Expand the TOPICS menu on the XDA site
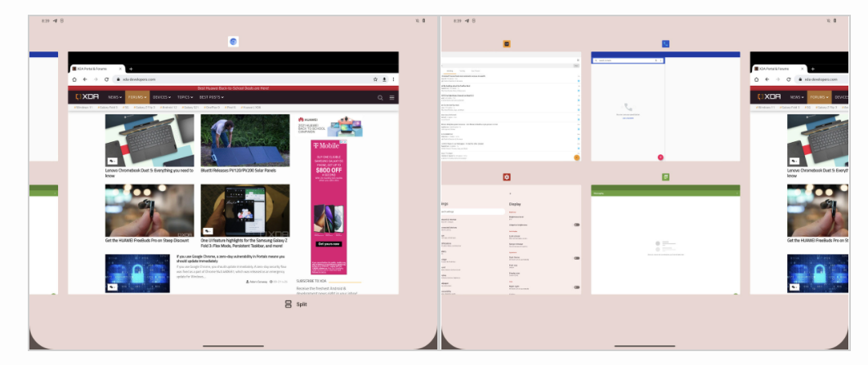This screenshot has height=365, width=868. coord(185,97)
